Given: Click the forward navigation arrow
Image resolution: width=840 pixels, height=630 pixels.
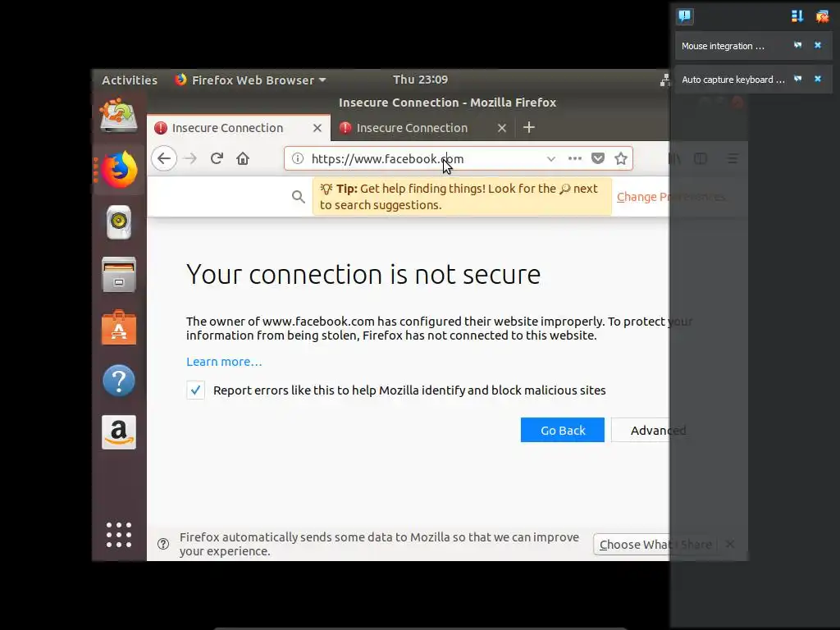Looking at the screenshot, I should point(190,158).
